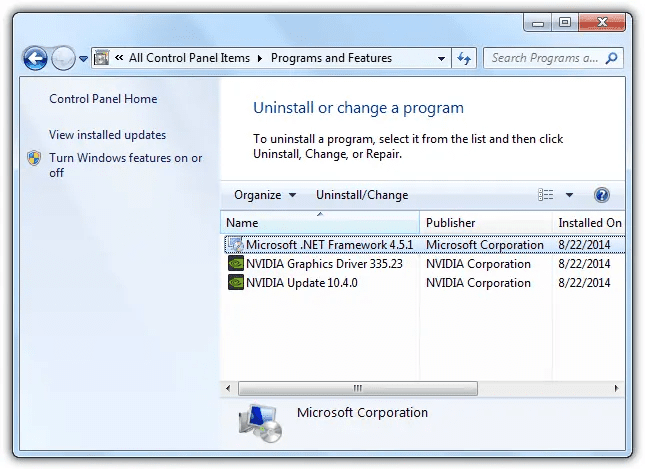Click the double chevron in address bar
645x469 pixels.
pyautogui.click(x=119, y=58)
